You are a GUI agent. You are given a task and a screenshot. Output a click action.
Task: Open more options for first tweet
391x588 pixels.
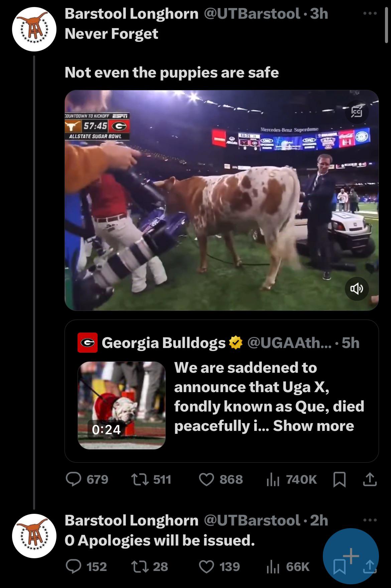pos(370,14)
